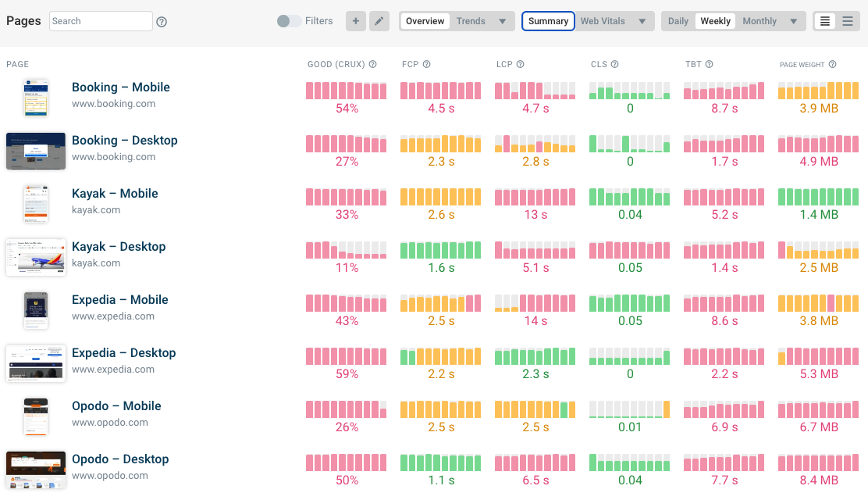Click Expedia – Mobile 8.6 s TBT value
Image resolution: width=868 pixels, height=500 pixels.
[x=724, y=321]
